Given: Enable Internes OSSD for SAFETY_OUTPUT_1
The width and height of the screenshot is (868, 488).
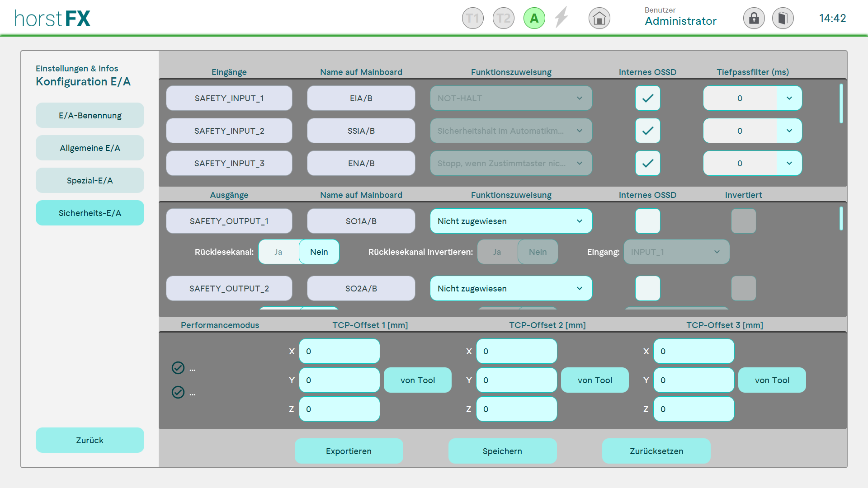Looking at the screenshot, I should coord(647,221).
